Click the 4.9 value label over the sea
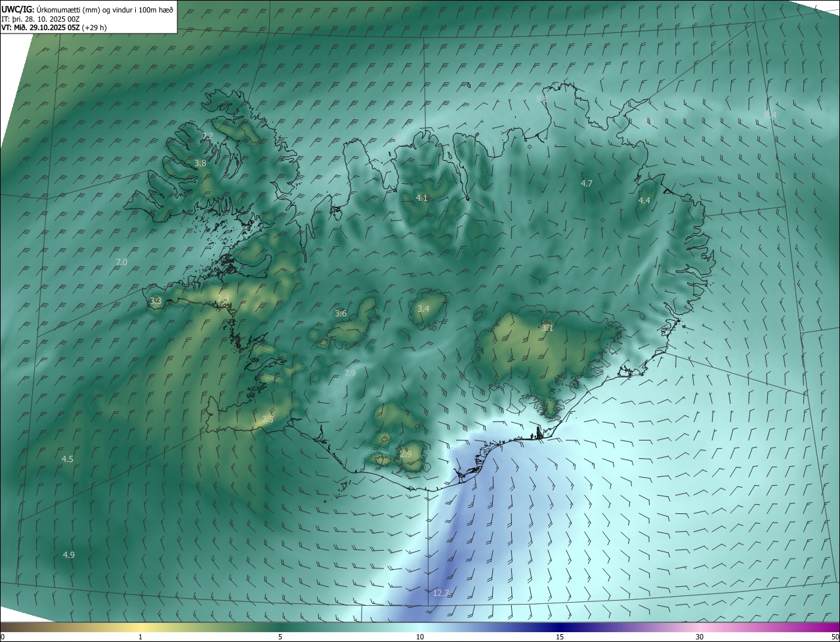The width and height of the screenshot is (840, 642). tap(68, 555)
